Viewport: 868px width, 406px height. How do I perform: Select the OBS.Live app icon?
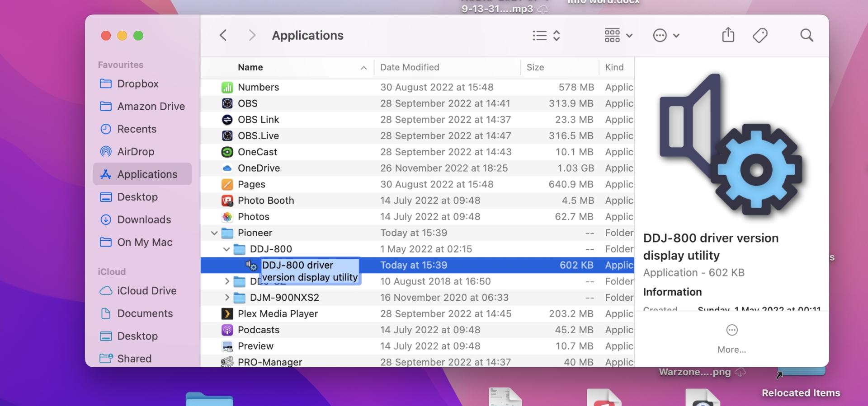pos(227,136)
